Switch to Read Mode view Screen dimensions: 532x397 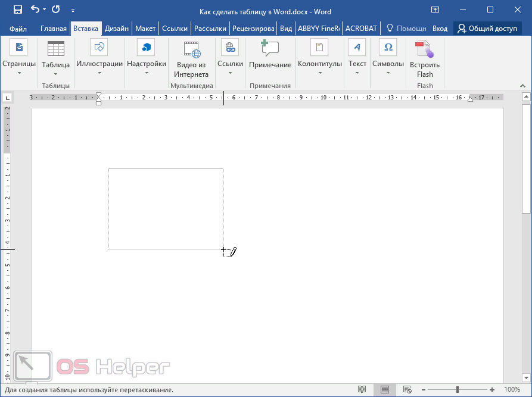[x=362, y=390]
